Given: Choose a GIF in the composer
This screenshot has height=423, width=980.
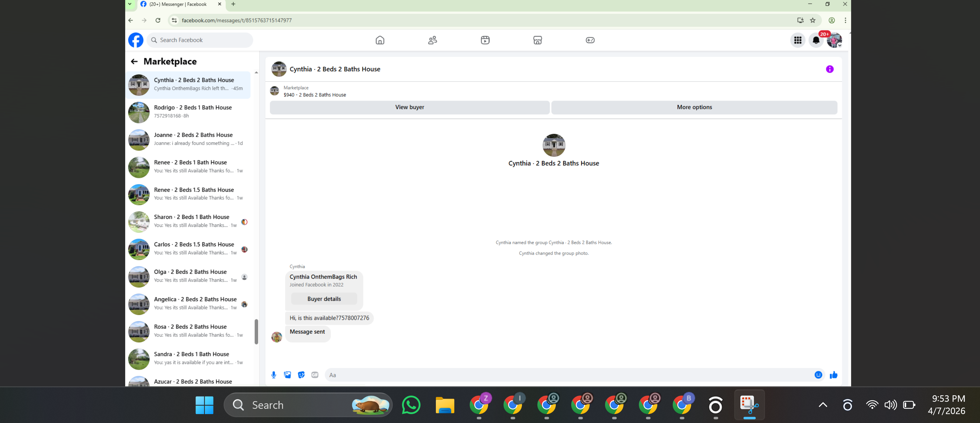Looking at the screenshot, I should [x=315, y=375].
